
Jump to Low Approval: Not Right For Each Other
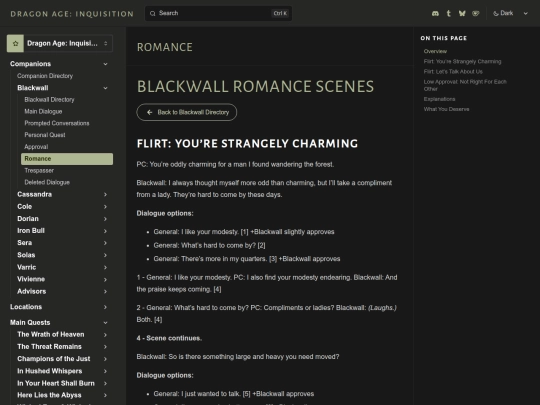pyautogui.click(x=465, y=85)
